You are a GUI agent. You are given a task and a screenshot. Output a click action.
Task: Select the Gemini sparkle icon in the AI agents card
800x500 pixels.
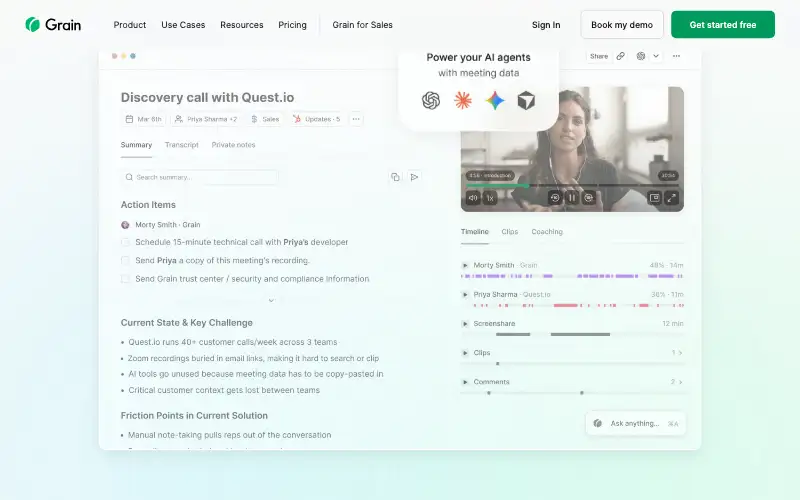pos(494,101)
